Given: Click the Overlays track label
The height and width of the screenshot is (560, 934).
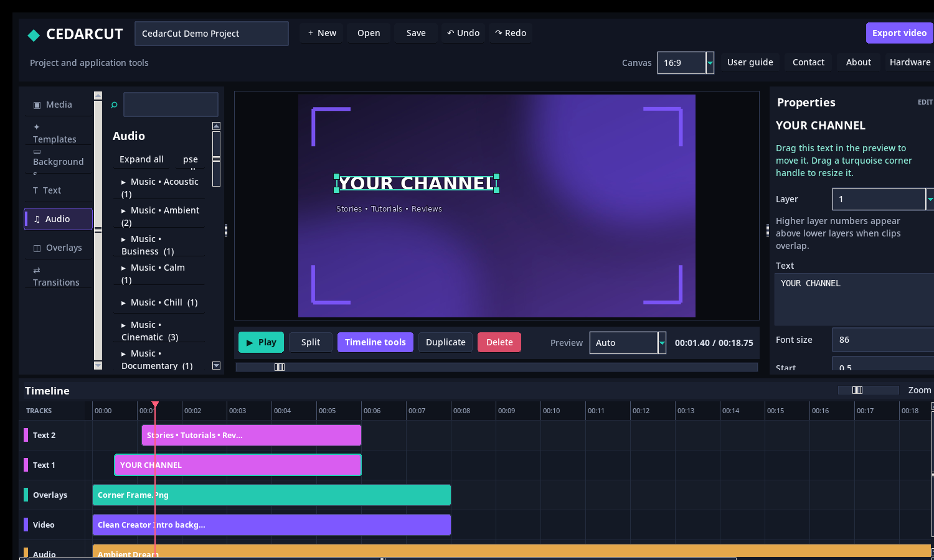Looking at the screenshot, I should 50,495.
